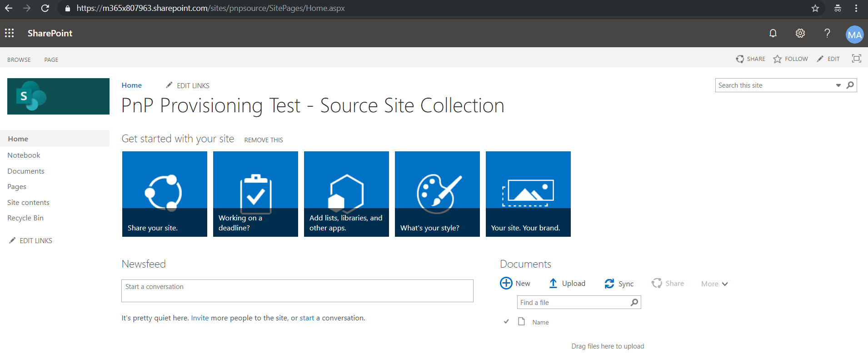Open the notifications bell
Image resolution: width=868 pixels, height=354 pixels.
[x=773, y=33]
